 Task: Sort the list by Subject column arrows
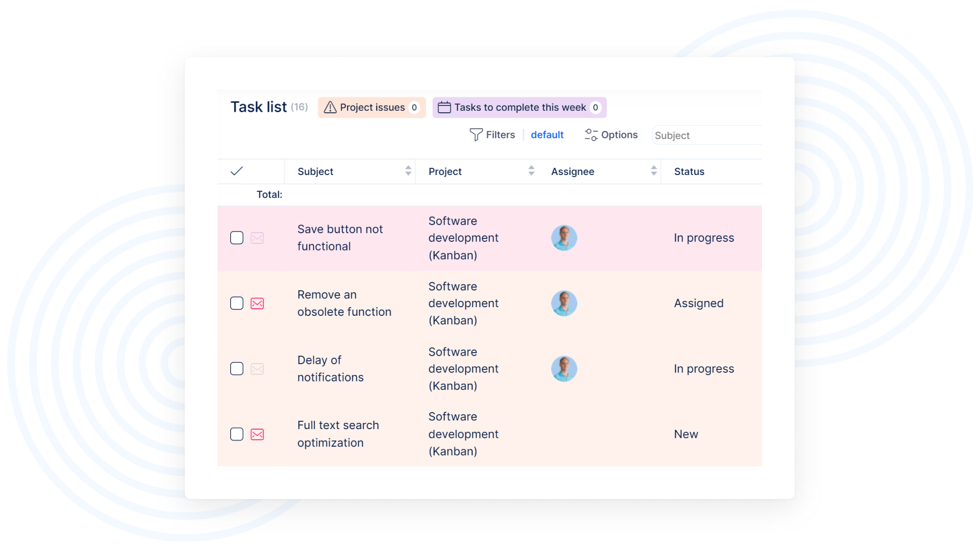pyautogui.click(x=408, y=171)
